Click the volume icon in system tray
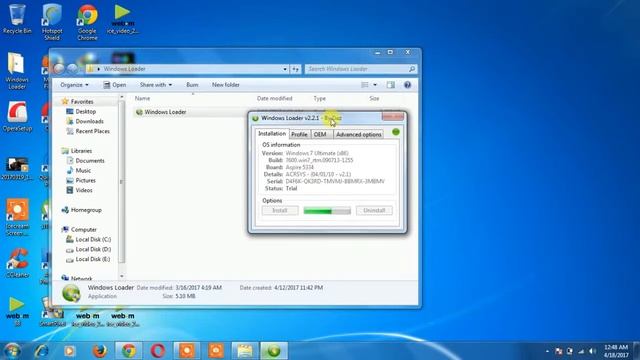The image size is (640, 360). coord(593,351)
